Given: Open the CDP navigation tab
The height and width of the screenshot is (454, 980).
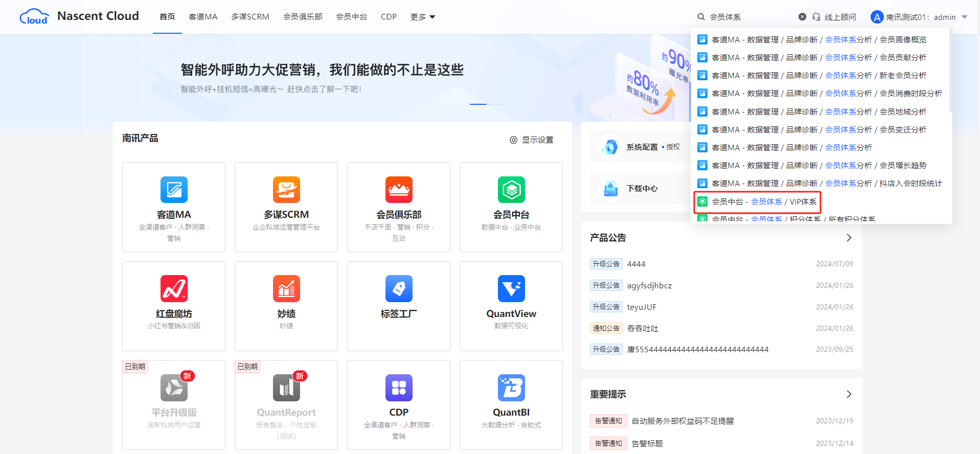Looking at the screenshot, I should [389, 17].
